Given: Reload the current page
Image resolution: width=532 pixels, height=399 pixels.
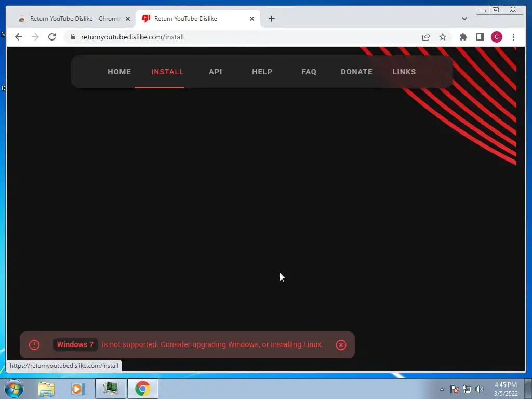Looking at the screenshot, I should coord(52,37).
